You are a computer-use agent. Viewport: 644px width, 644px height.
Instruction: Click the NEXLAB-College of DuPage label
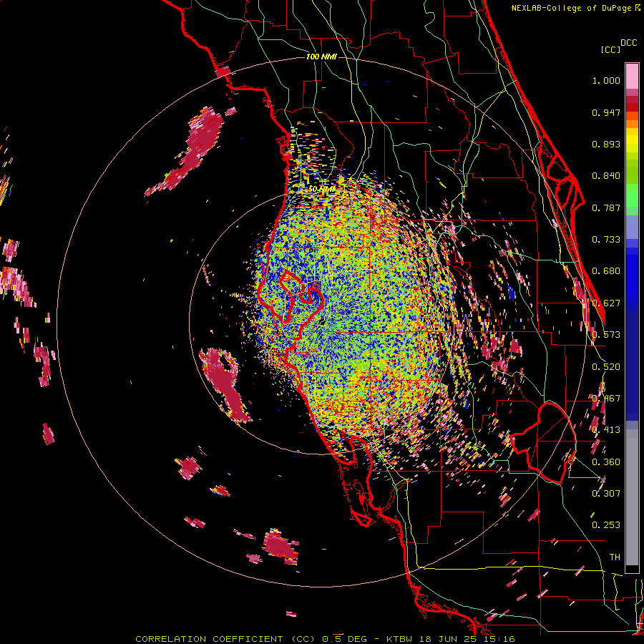(575, 8)
